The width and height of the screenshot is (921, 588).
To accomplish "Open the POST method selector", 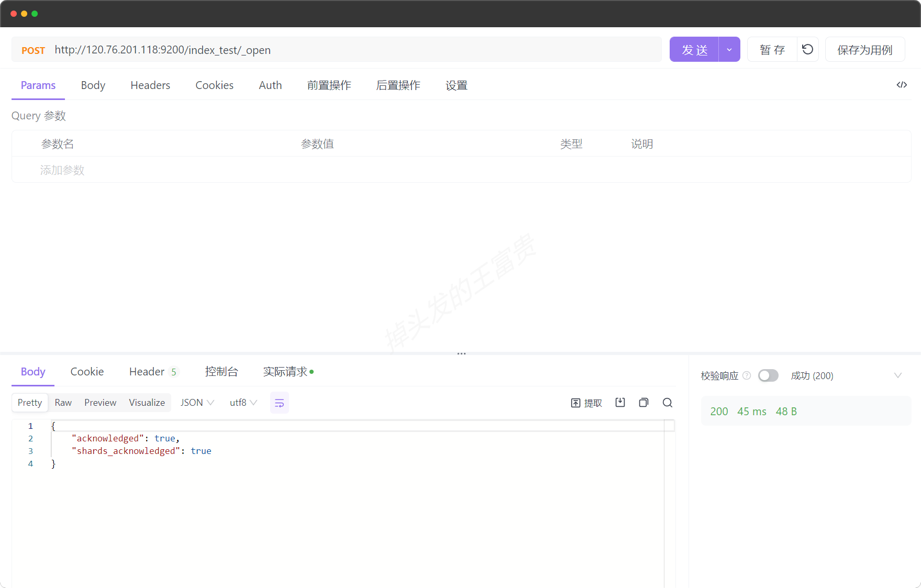I will tap(33, 50).
